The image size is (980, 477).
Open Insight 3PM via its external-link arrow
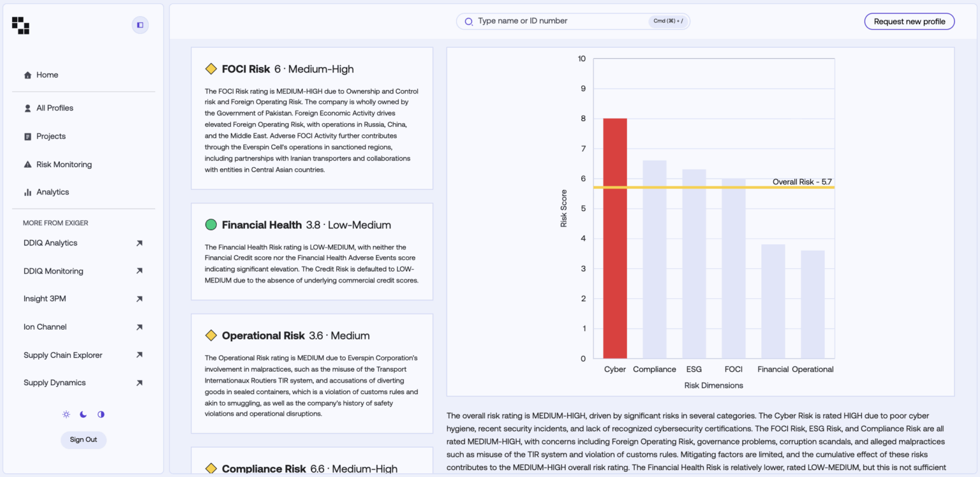pyautogui.click(x=139, y=298)
